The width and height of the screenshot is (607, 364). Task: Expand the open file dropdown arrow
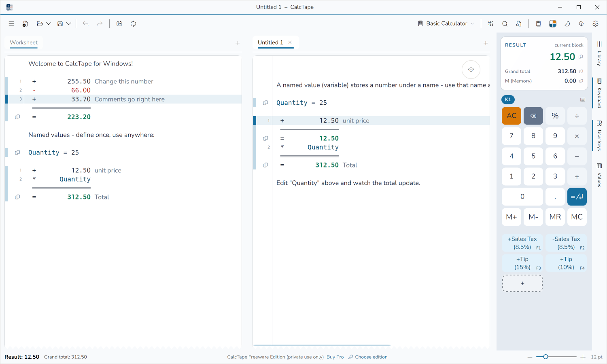49,23
